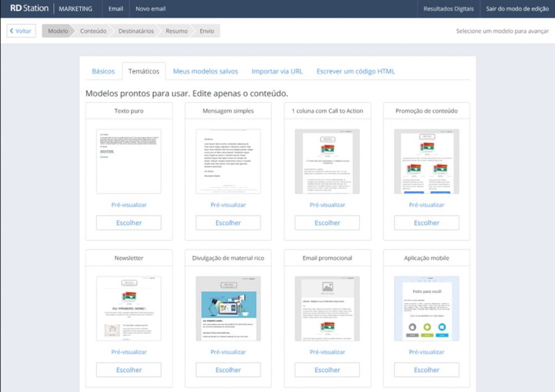Viewport: 555px width, 392px height.
Task: Switch to the Temáticos tab
Action: pyautogui.click(x=144, y=71)
